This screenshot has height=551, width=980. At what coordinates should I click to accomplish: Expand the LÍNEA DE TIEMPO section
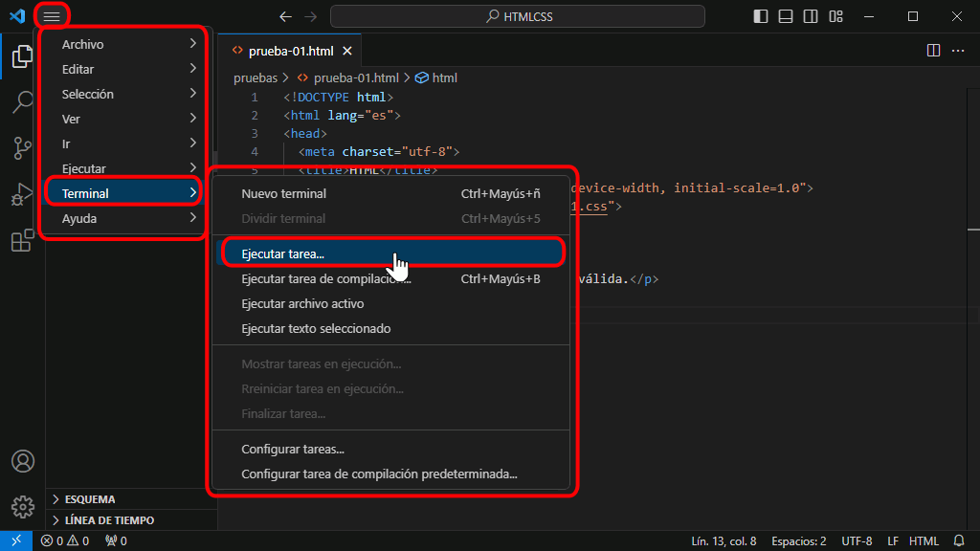108,520
